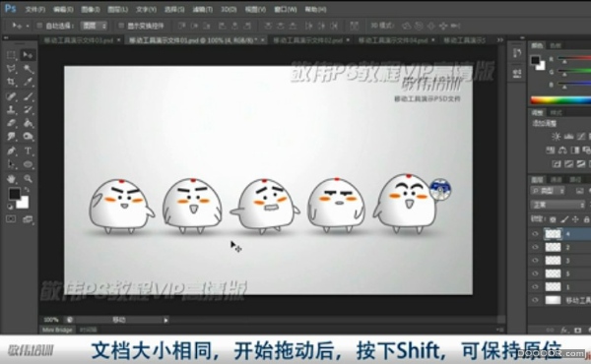Swap foreground and background colors in toolbox
The image size is (591, 364).
(x=27, y=190)
